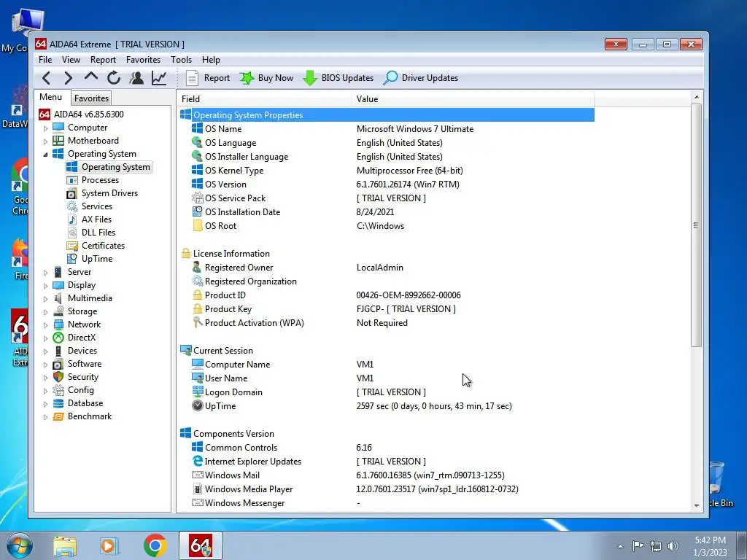
Task: Select the DirectX tree node
Action: point(82,337)
